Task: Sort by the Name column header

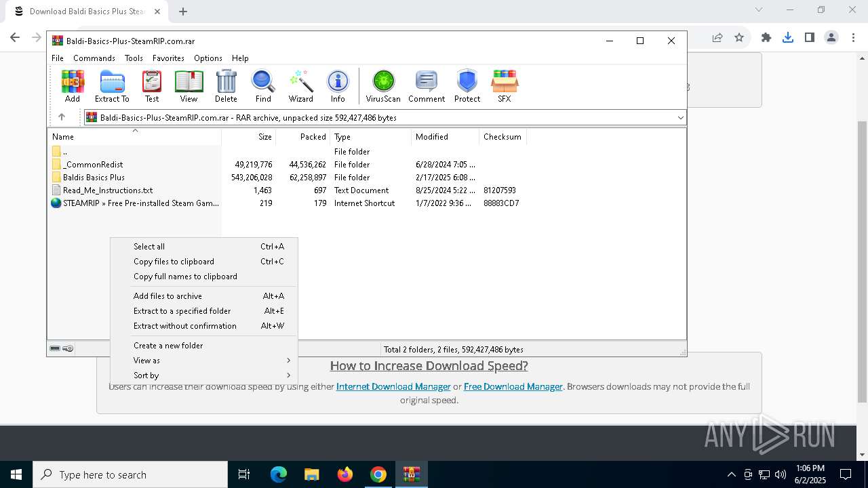Action: 134,137
